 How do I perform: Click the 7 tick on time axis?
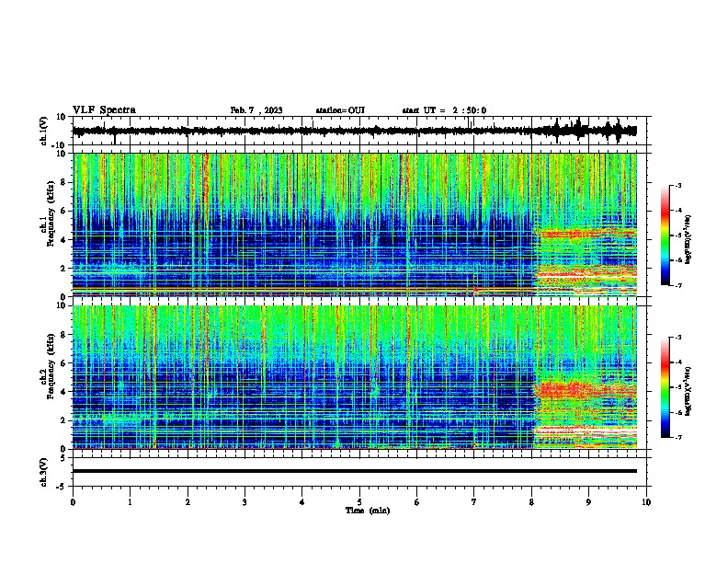click(474, 502)
